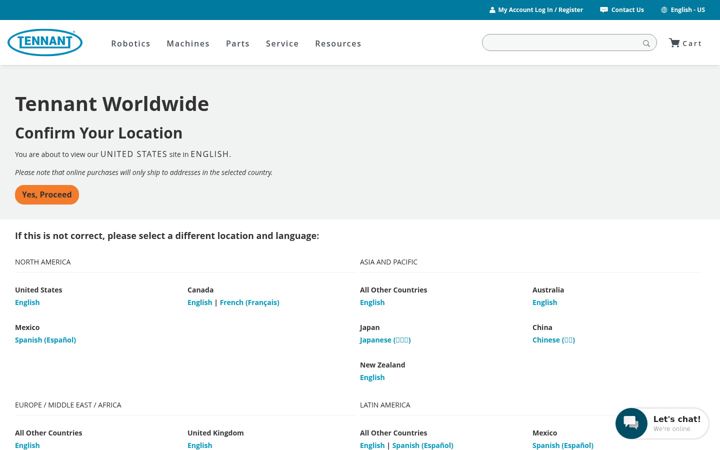
Task: Select English under Latin America All Other Countries
Action: tap(372, 445)
